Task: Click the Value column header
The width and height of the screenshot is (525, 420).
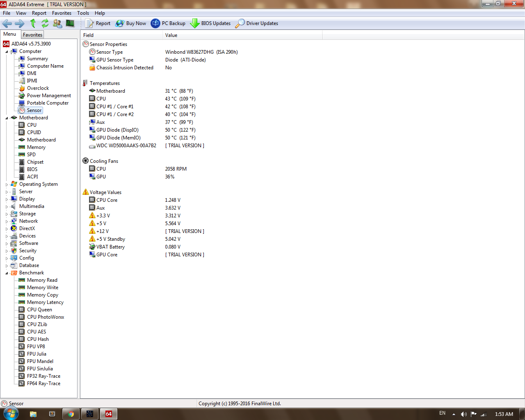Action: [x=242, y=35]
